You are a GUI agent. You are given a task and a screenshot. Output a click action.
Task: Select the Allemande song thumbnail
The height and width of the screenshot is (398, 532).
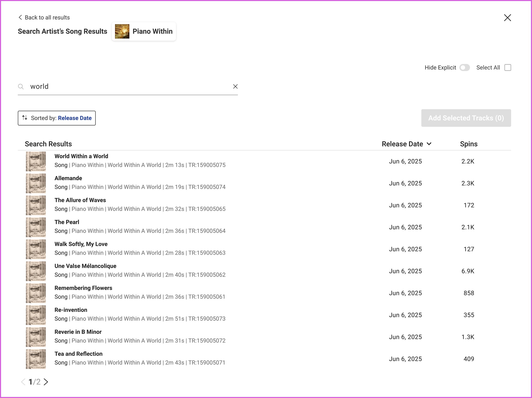coord(36,183)
